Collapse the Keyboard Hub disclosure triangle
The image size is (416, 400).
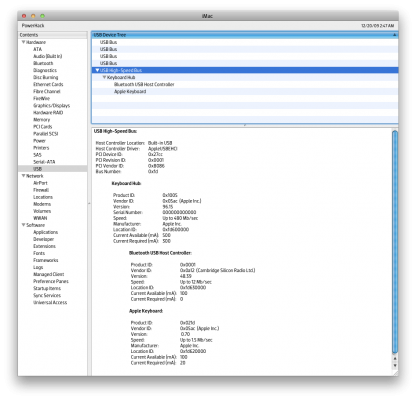104,77
